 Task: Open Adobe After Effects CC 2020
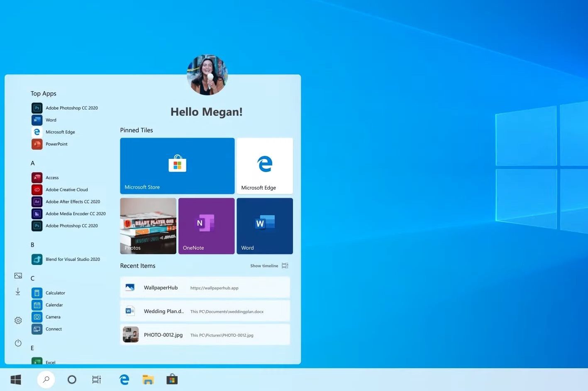[x=73, y=202]
